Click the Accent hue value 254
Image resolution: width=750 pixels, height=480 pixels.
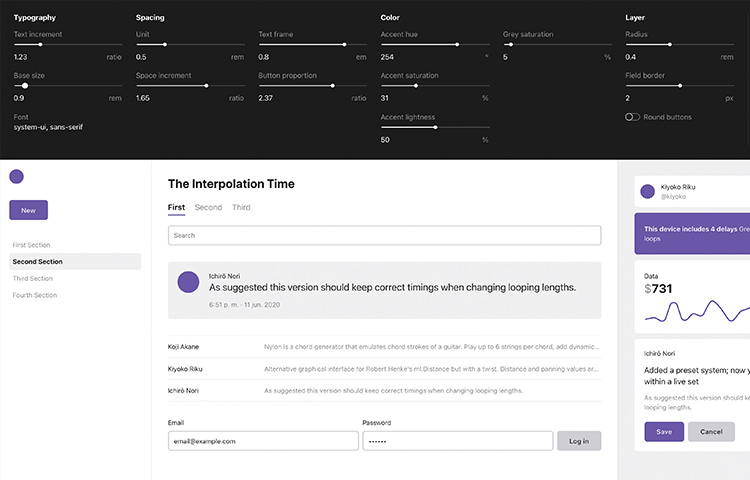pyautogui.click(x=387, y=57)
